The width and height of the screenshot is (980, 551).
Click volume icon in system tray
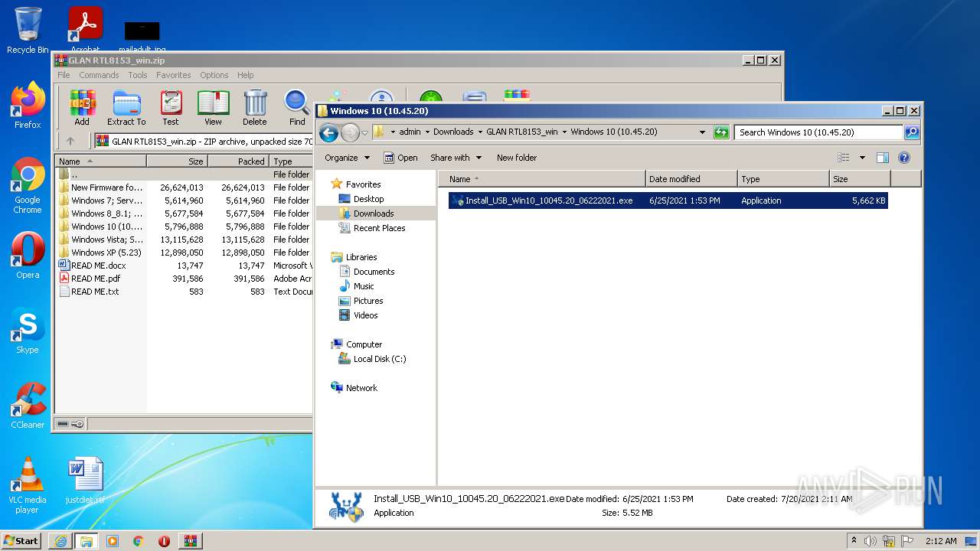click(x=871, y=541)
